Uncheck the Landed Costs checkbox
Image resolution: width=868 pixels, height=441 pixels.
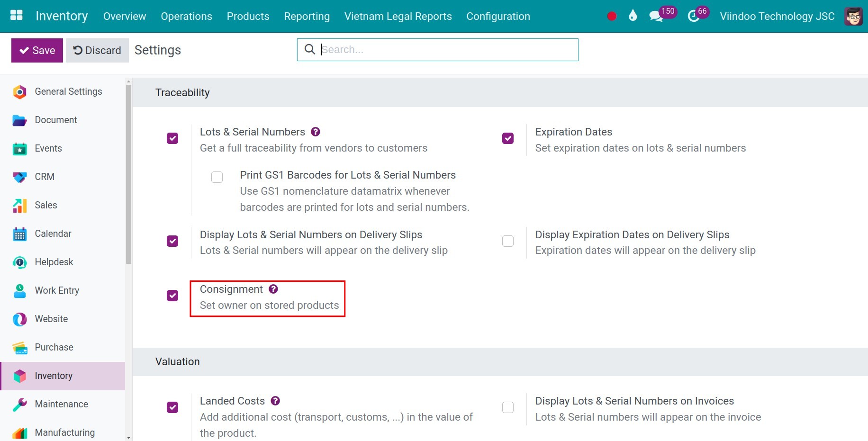(172, 407)
